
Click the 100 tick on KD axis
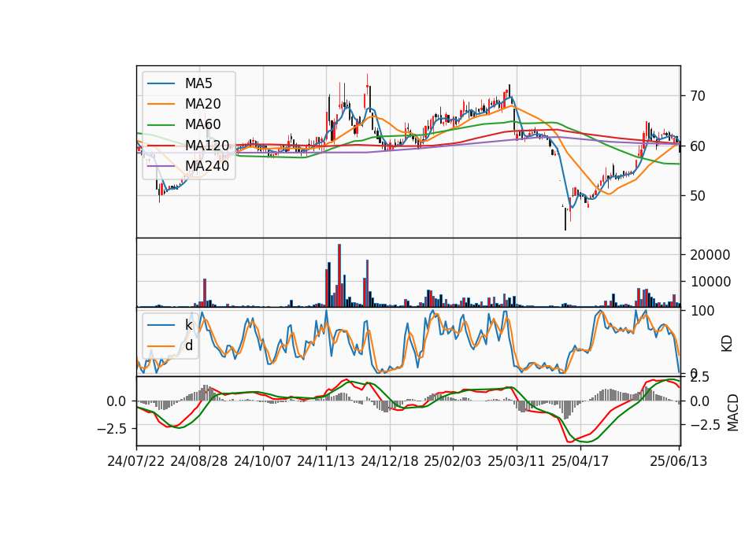(x=702, y=311)
